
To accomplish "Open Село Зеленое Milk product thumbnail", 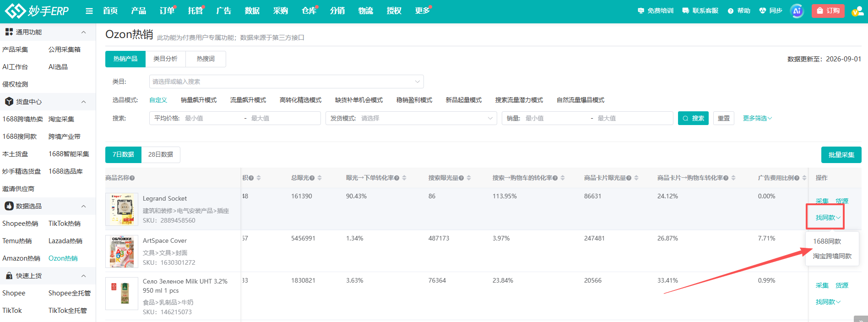I will (122, 294).
